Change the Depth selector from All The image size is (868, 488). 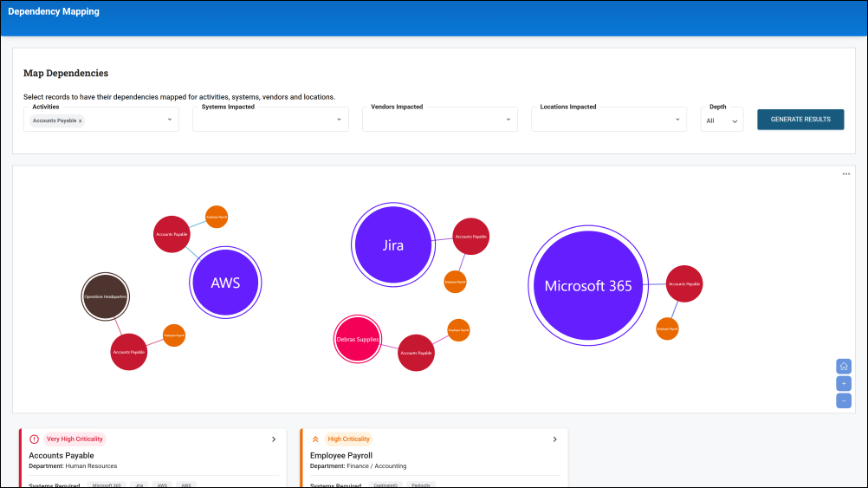pyautogui.click(x=722, y=120)
